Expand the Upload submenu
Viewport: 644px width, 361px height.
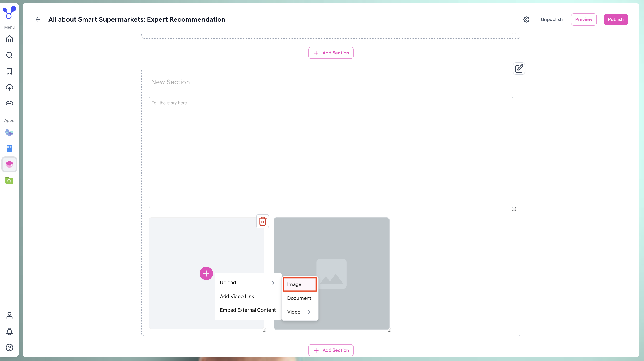point(247,283)
